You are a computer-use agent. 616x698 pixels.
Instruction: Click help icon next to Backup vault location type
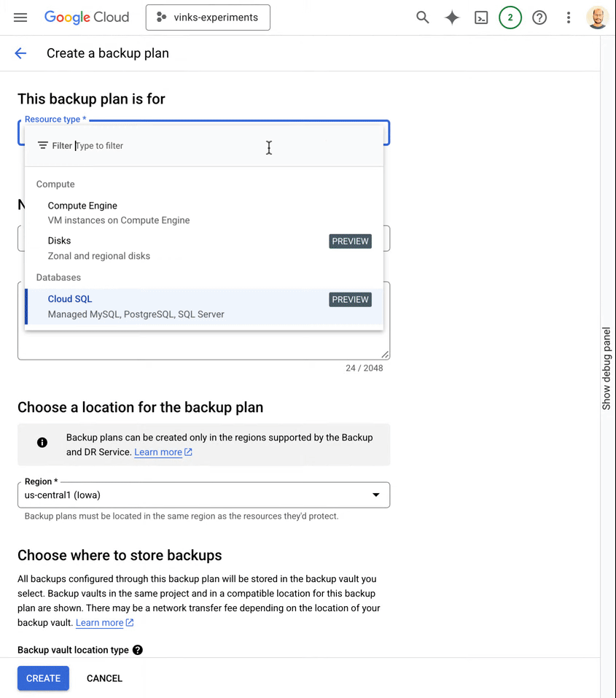coord(138,650)
